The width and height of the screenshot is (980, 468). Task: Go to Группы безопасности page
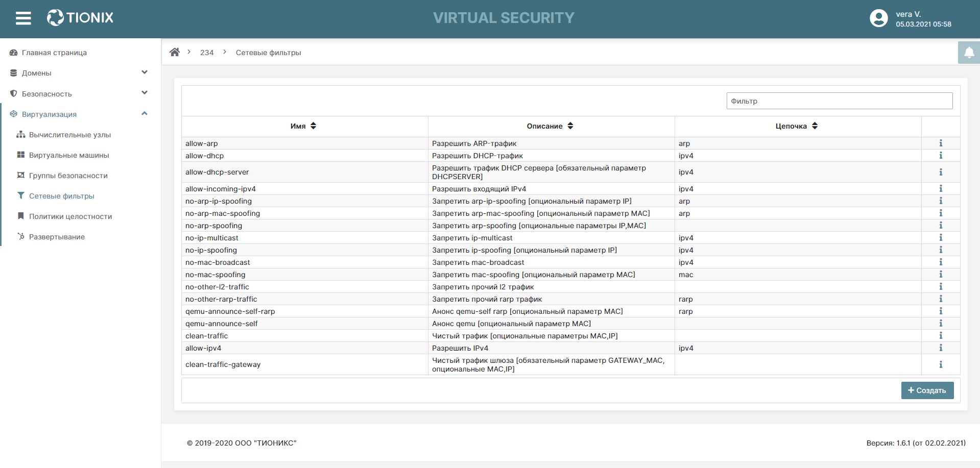(68, 176)
